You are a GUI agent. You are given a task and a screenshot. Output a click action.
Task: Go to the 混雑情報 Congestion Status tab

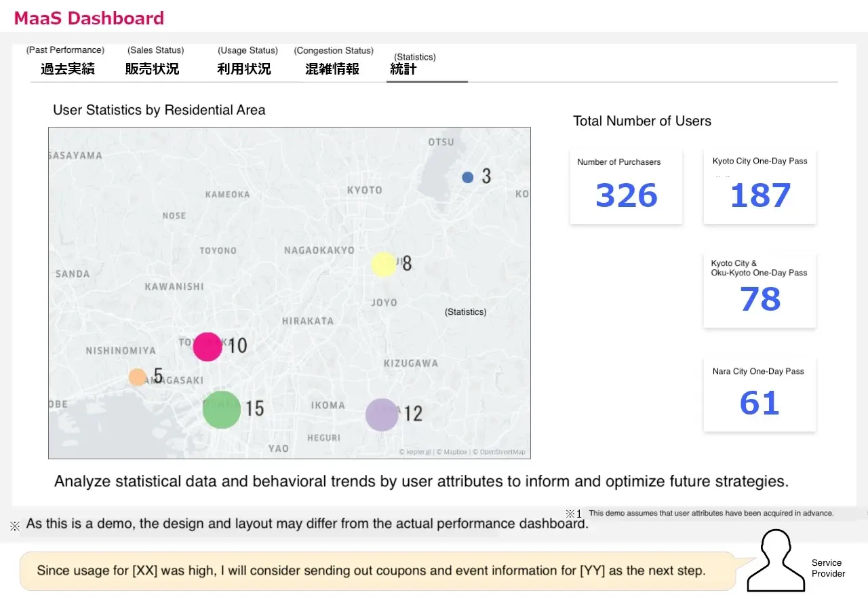(x=332, y=69)
